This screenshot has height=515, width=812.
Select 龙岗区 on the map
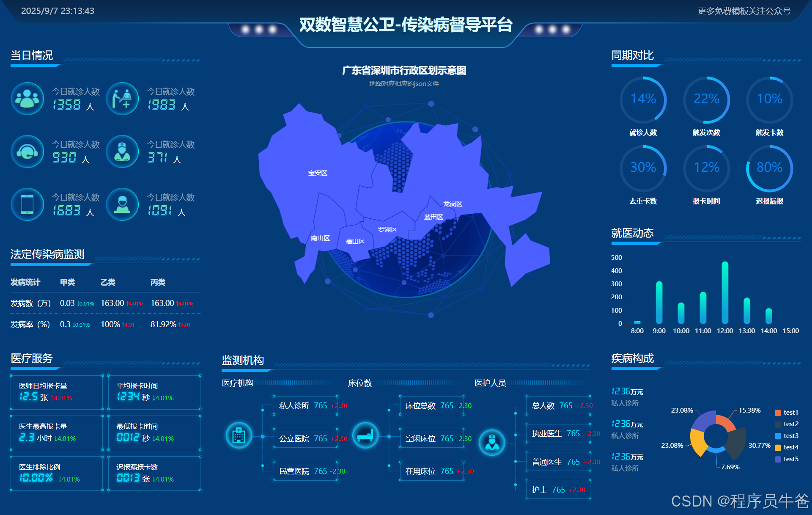453,204
